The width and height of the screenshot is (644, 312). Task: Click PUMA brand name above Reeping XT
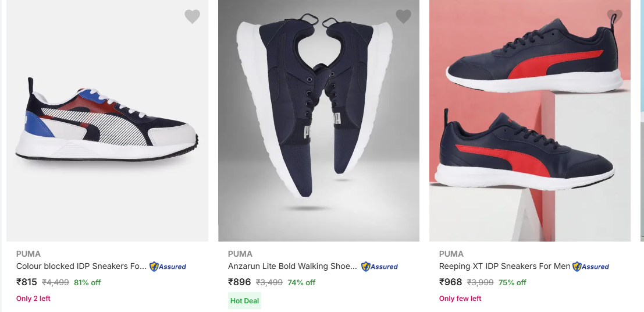451,254
